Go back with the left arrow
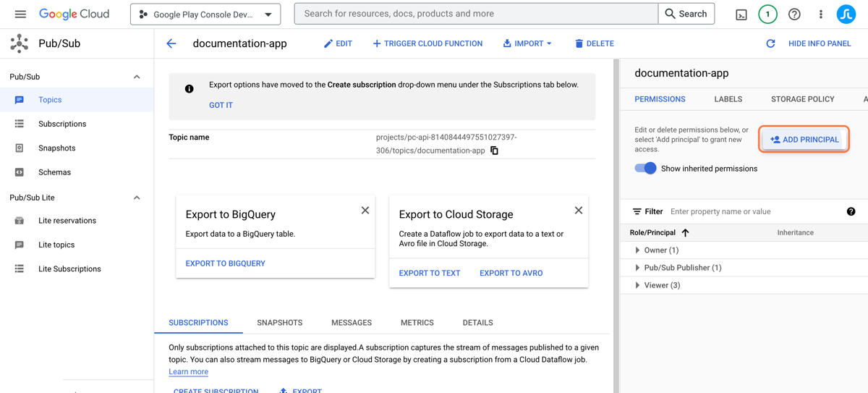Viewport: 868px width, 393px height. pyautogui.click(x=171, y=43)
